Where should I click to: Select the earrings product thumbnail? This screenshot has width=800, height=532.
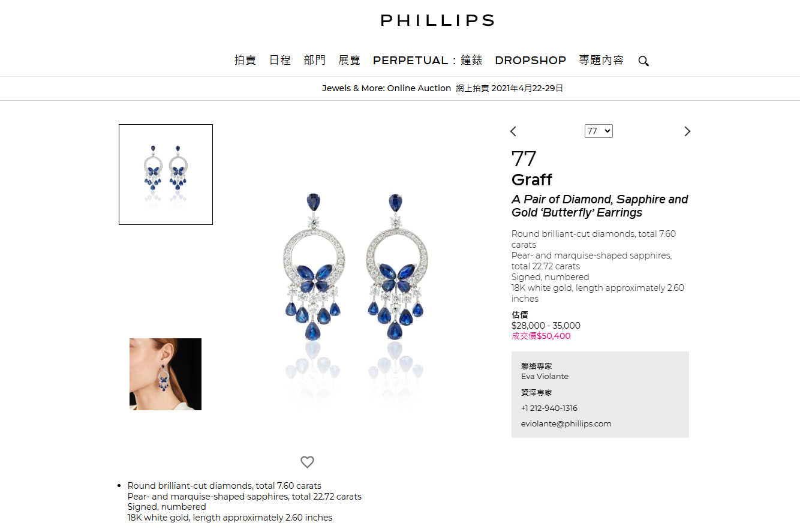pos(166,175)
